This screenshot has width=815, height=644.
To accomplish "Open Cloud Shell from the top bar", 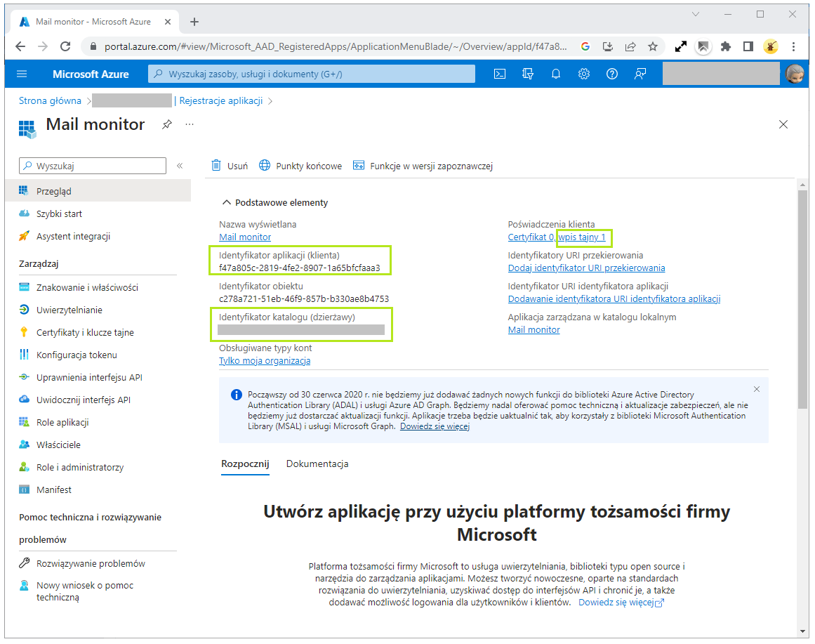I will [499, 73].
